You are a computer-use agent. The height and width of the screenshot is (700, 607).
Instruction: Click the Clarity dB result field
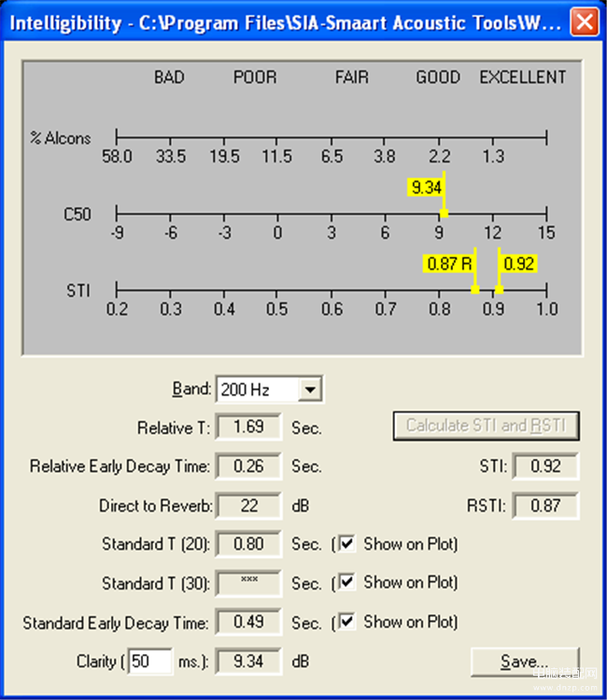(248, 662)
